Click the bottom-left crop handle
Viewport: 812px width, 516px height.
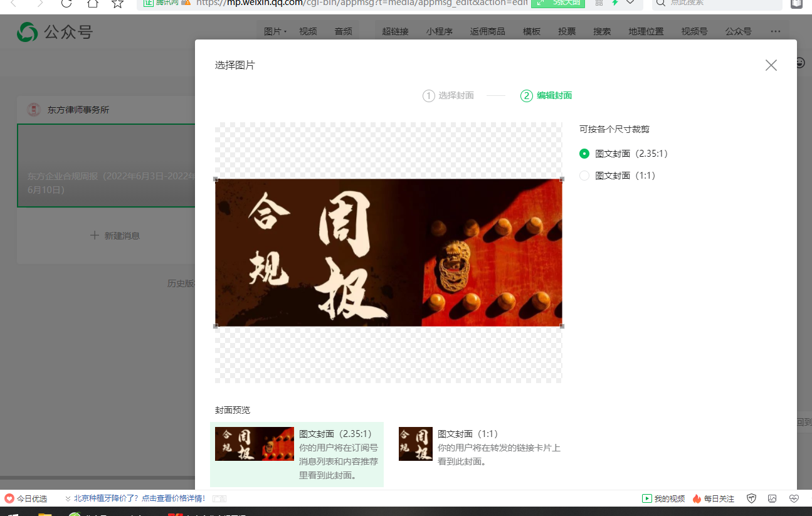(x=215, y=326)
